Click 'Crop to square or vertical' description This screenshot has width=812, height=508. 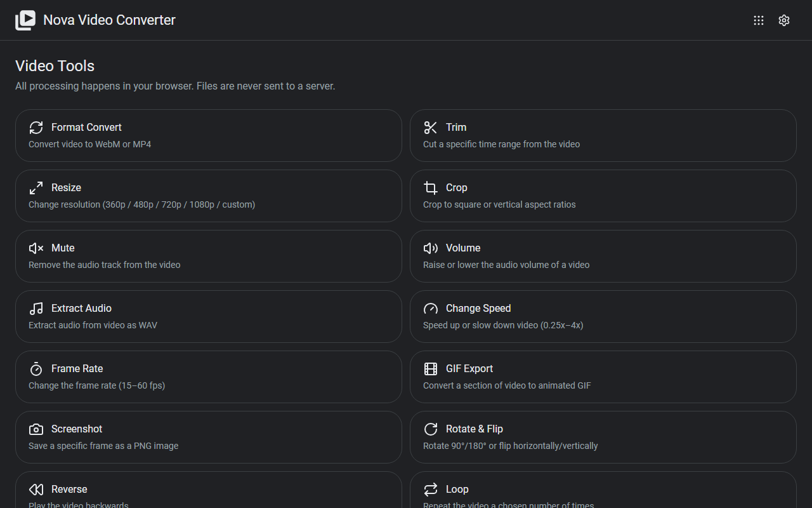click(499, 204)
